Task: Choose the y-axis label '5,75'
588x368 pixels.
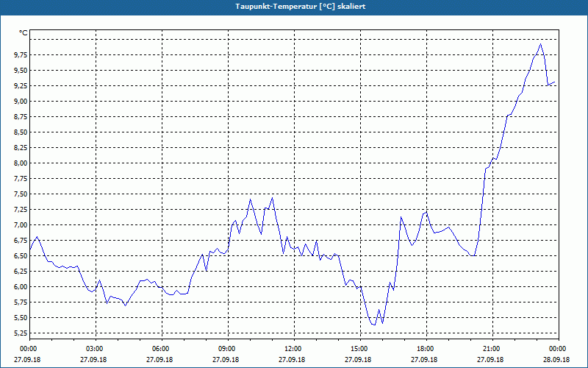Action: [x=21, y=302]
